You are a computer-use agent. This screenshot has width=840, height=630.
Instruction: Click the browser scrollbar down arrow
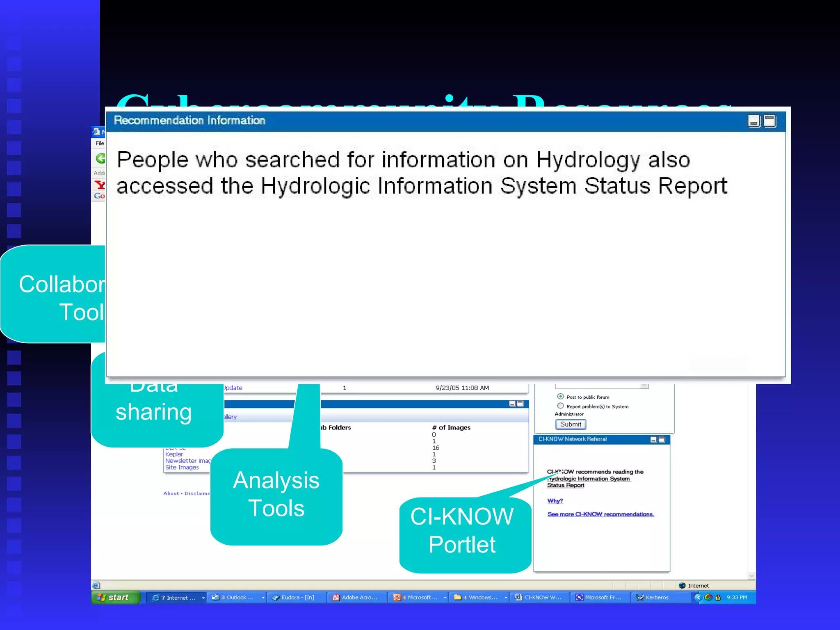(x=752, y=576)
